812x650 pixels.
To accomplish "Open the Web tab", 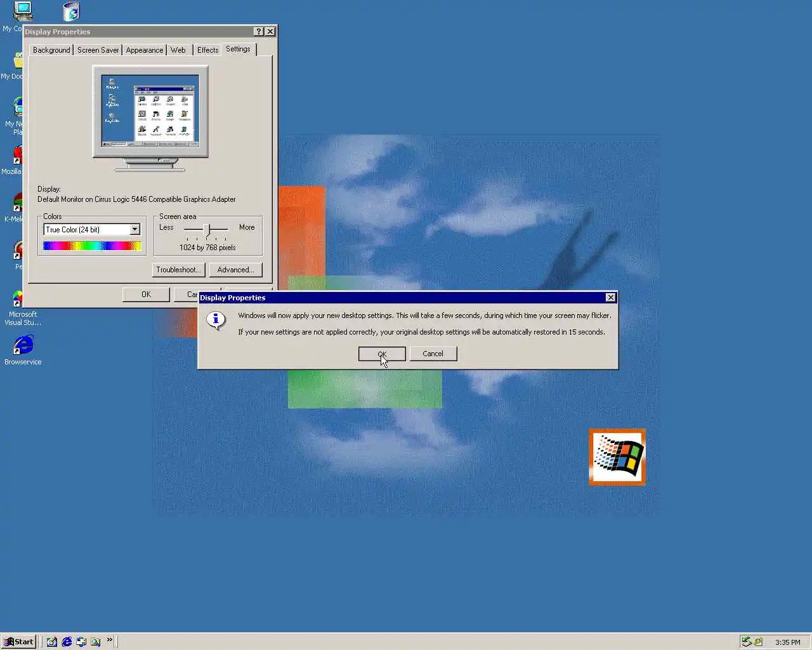I will point(178,50).
